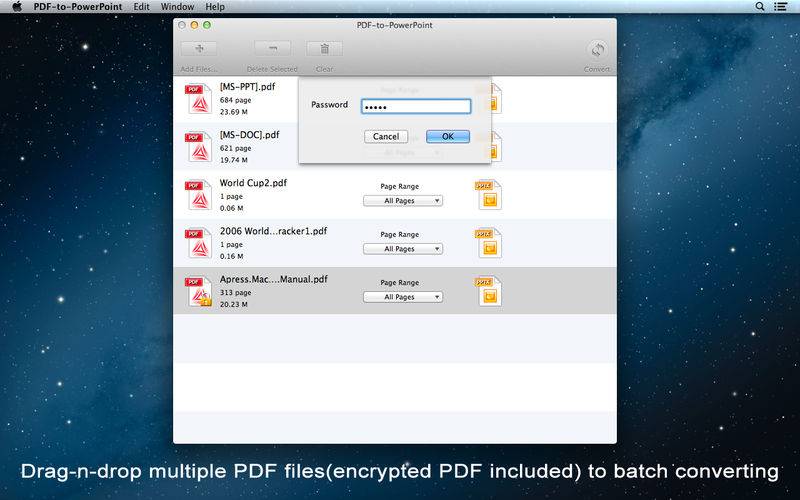Click the PPTX output icon for World Cup2.pdf
Screen dimensions: 800x500
(489, 195)
